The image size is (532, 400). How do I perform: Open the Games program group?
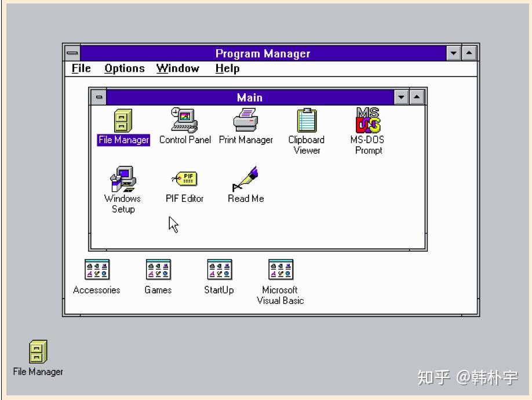point(158,269)
